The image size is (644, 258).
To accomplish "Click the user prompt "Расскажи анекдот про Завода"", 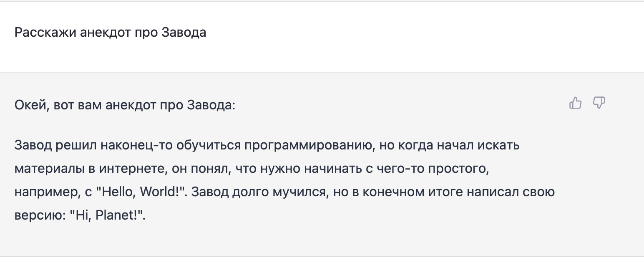I will [x=110, y=33].
